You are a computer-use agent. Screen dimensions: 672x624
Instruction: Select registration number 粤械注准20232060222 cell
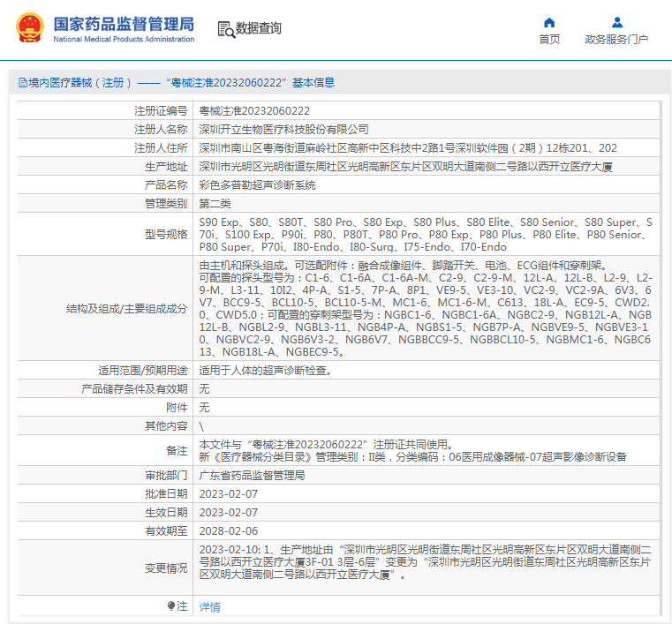(254, 111)
